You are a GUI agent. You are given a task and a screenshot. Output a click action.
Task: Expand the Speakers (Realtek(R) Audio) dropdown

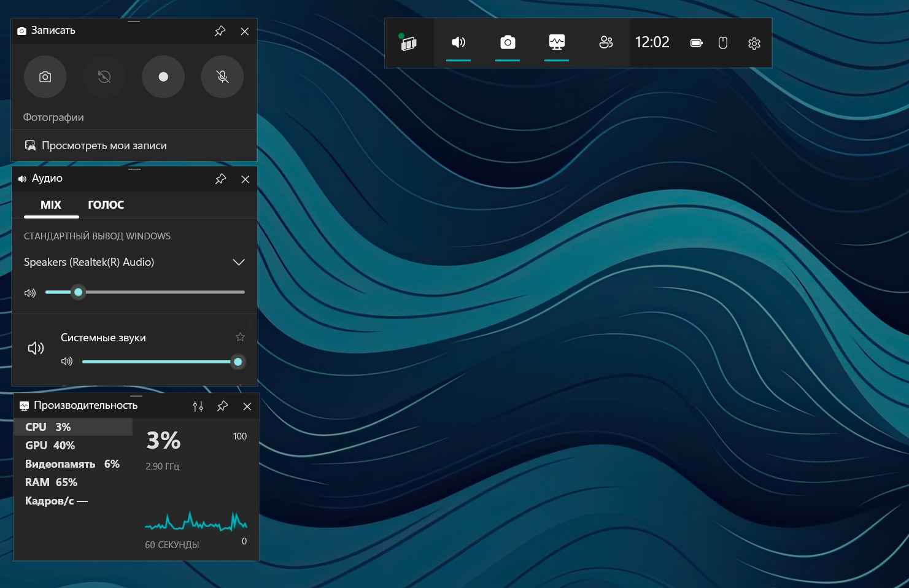click(x=239, y=262)
